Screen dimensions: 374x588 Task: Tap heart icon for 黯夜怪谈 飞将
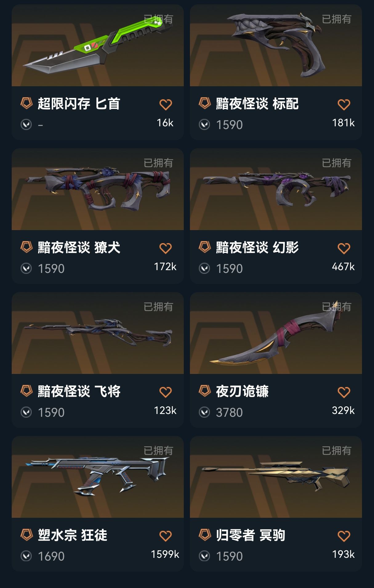166,392
